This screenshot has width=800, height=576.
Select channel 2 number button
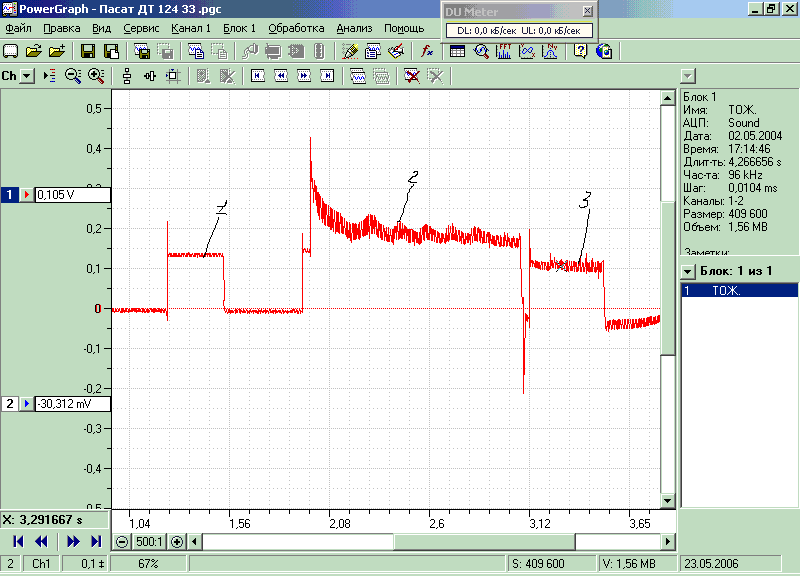pos(10,404)
